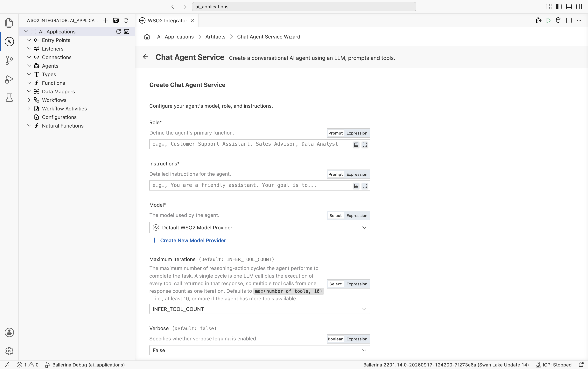Select the WSO2 Integrator editor tab

coord(167,20)
